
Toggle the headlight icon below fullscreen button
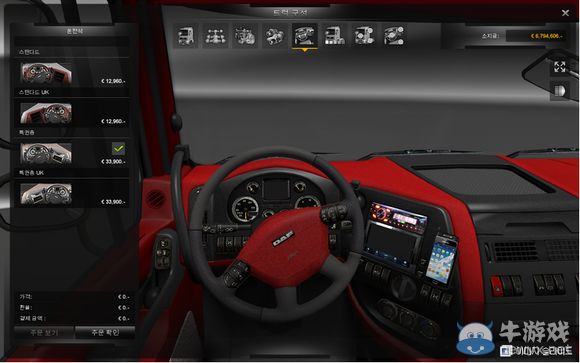point(559,91)
